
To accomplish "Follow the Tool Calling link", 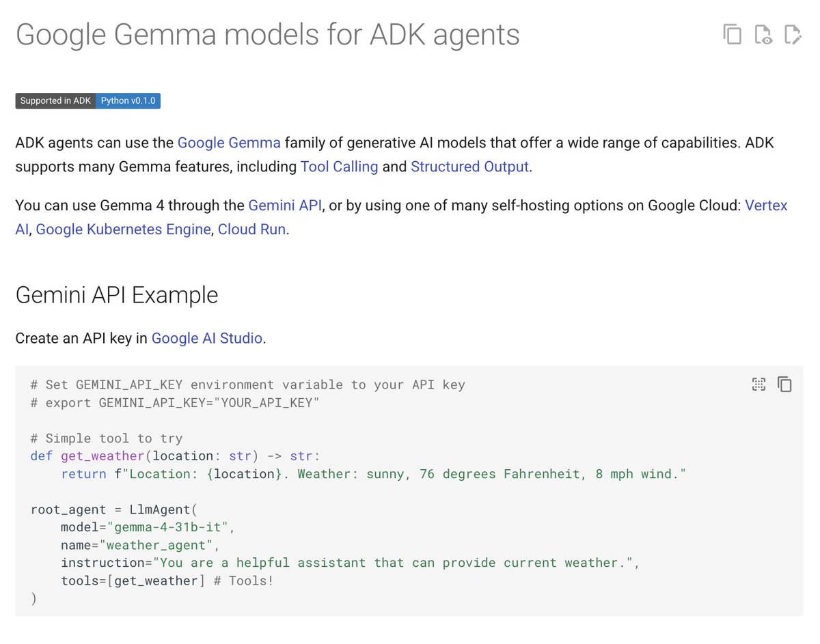I will pyautogui.click(x=339, y=167).
